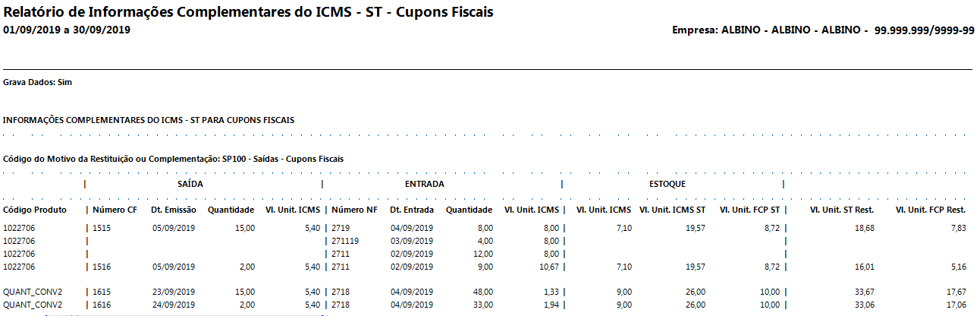Click the emission date 23/09/2019
Image resolution: width=980 pixels, height=316 pixels.
[174, 291]
